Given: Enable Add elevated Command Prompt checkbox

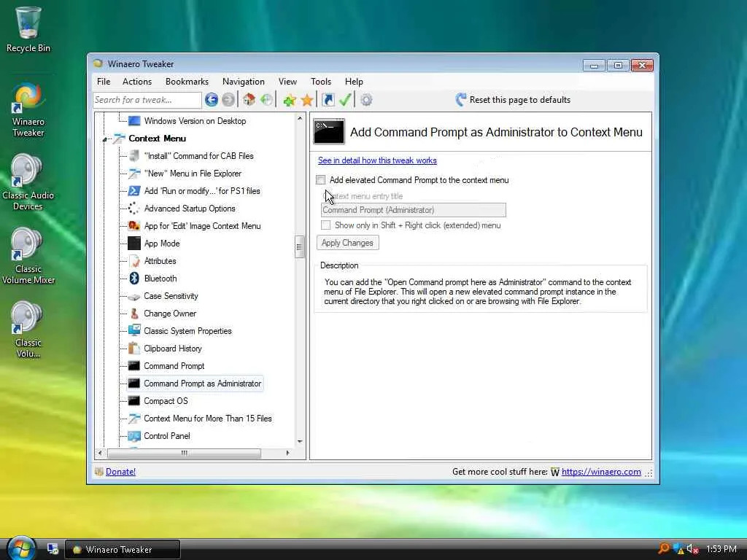Looking at the screenshot, I should pos(321,180).
